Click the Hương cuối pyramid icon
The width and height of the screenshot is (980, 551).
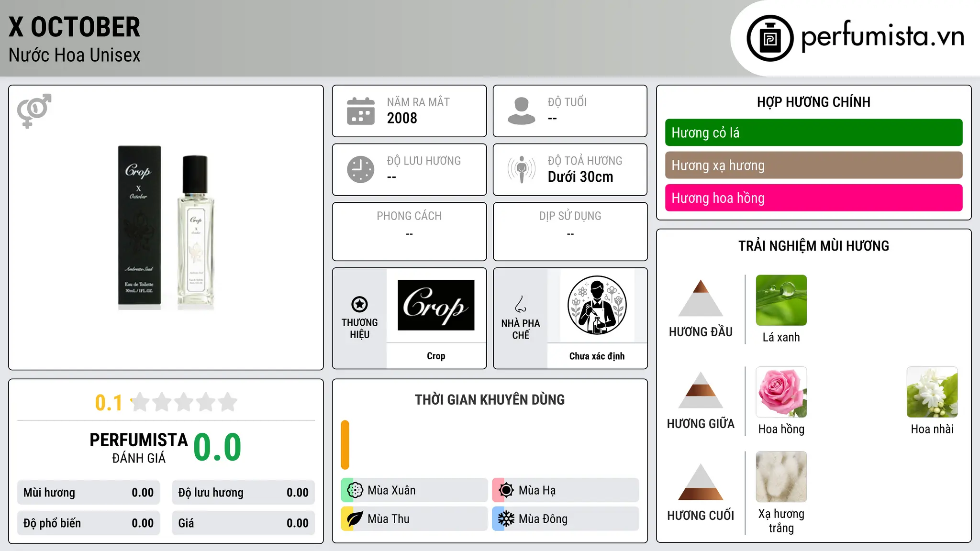click(701, 482)
